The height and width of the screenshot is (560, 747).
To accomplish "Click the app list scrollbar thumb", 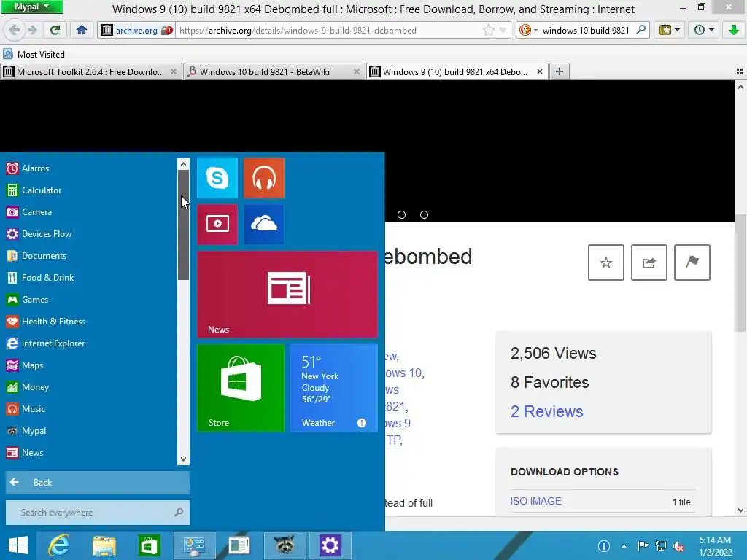I will point(183,225).
